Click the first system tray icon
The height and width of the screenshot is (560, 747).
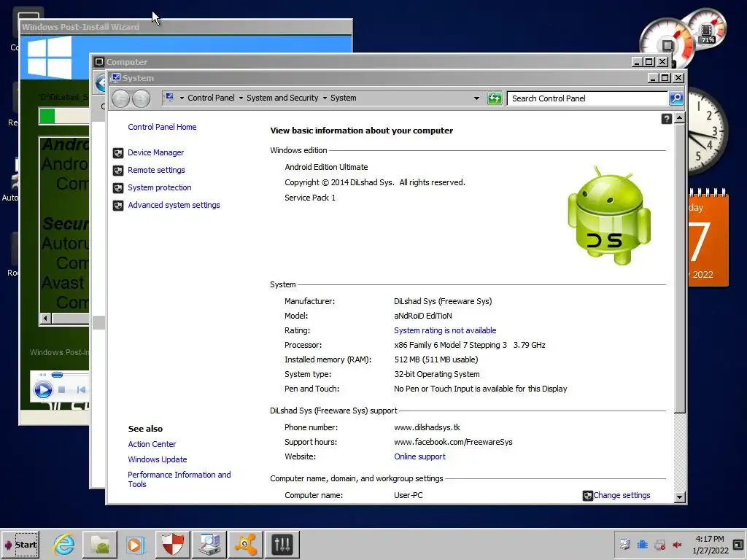[624, 544]
